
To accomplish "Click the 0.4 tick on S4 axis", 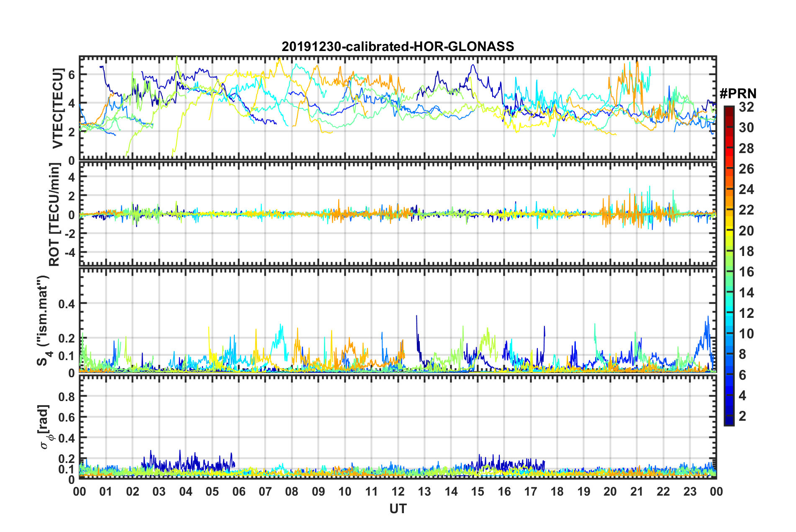I will point(67,303).
